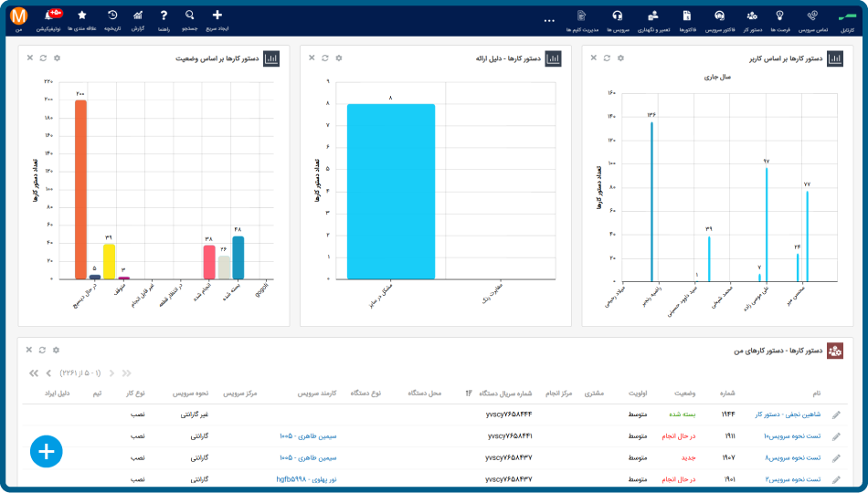868x493 pixels.
Task: Open link تست نحوه سرویس۸
Action: coord(794,457)
